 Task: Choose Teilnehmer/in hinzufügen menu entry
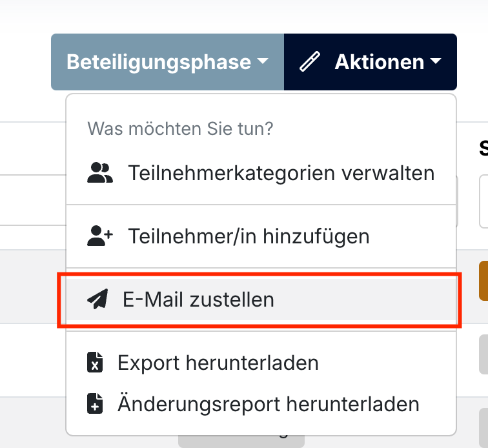(261, 236)
